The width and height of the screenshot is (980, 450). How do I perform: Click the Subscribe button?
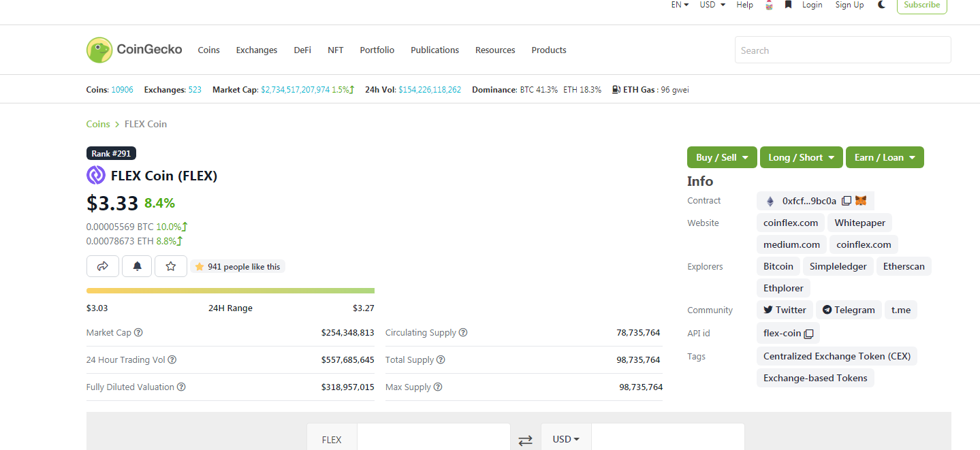click(921, 5)
